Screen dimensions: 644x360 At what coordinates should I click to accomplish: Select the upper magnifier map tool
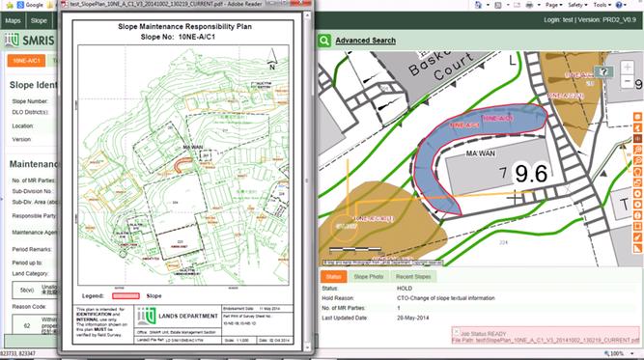coord(638,150)
